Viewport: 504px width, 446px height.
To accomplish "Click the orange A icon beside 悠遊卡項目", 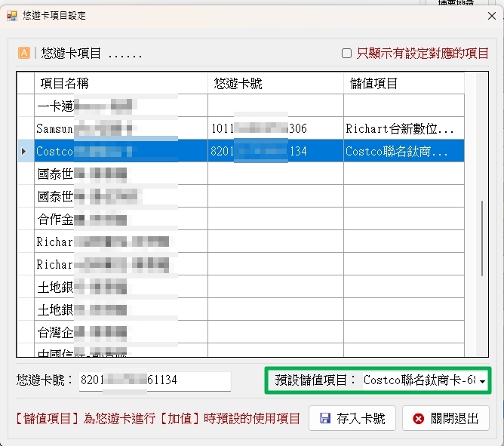I will pyautogui.click(x=24, y=53).
